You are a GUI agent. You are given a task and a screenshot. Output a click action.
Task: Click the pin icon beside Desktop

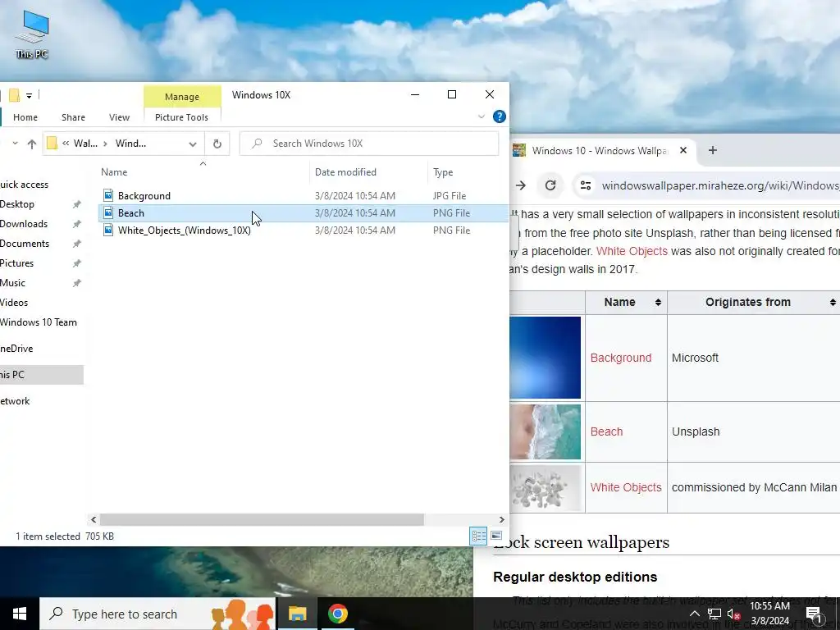pyautogui.click(x=76, y=204)
